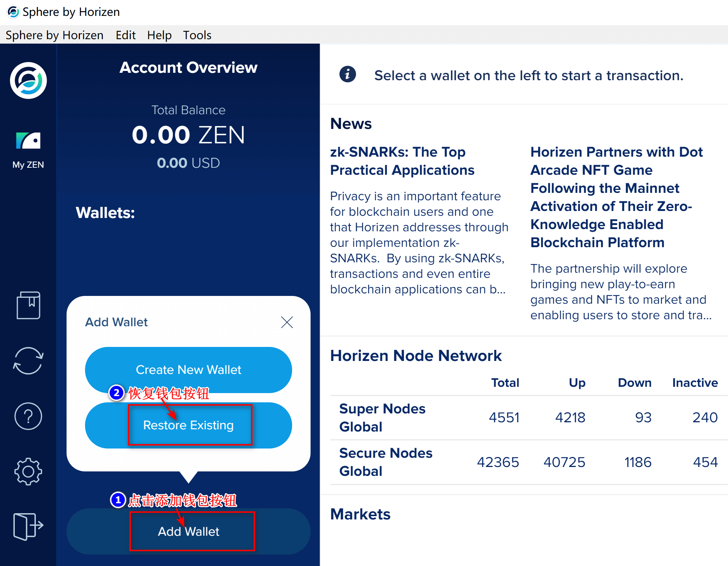Click the Inactive column header
This screenshot has width=728, height=566.
point(695,383)
